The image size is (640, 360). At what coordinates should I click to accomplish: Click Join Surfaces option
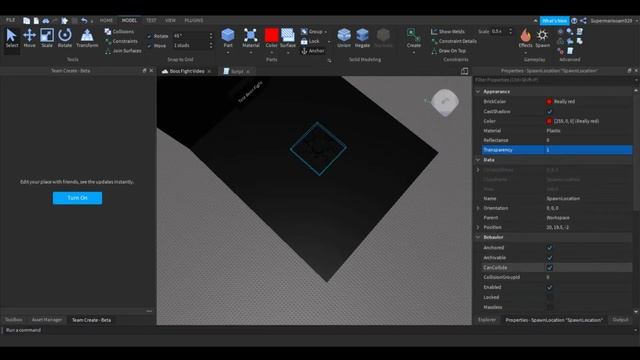[x=123, y=51]
